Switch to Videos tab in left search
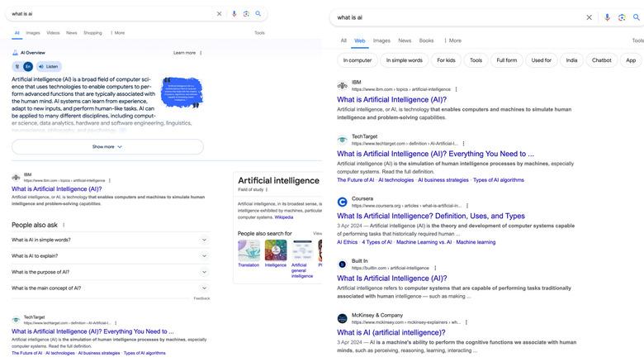Screen dimensions: 644x362 click(x=53, y=33)
